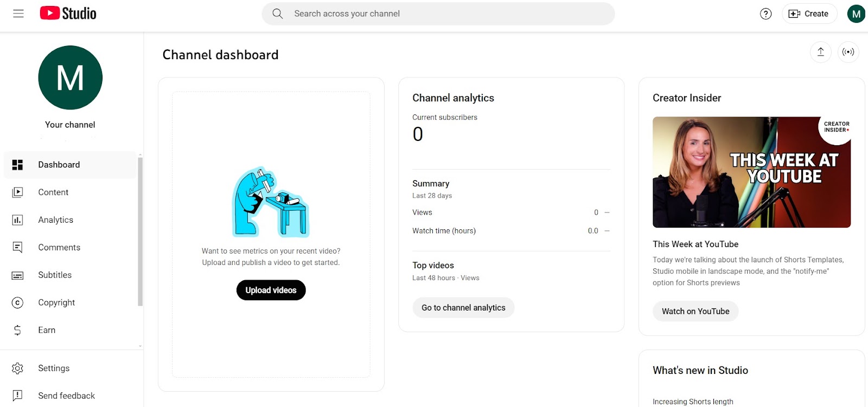Click the Watch on YouTube button

coord(695,311)
